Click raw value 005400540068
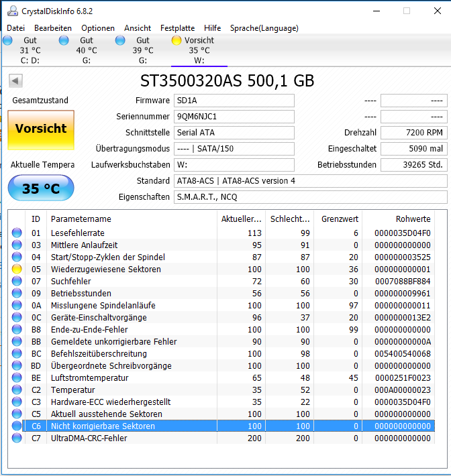Image resolution: width=451 pixels, height=476 pixels. (x=403, y=354)
